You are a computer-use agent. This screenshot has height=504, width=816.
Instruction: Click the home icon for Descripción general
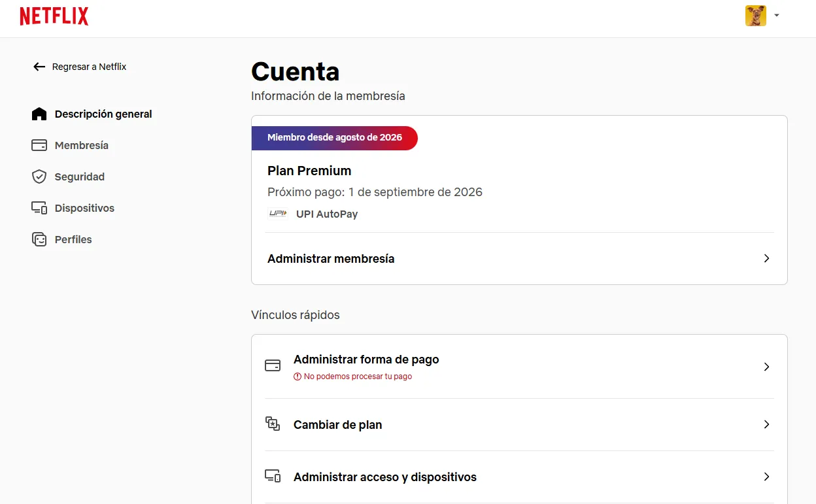(39, 114)
